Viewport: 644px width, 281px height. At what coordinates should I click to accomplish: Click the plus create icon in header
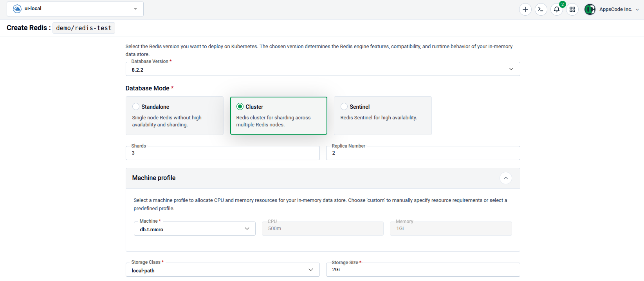click(525, 9)
